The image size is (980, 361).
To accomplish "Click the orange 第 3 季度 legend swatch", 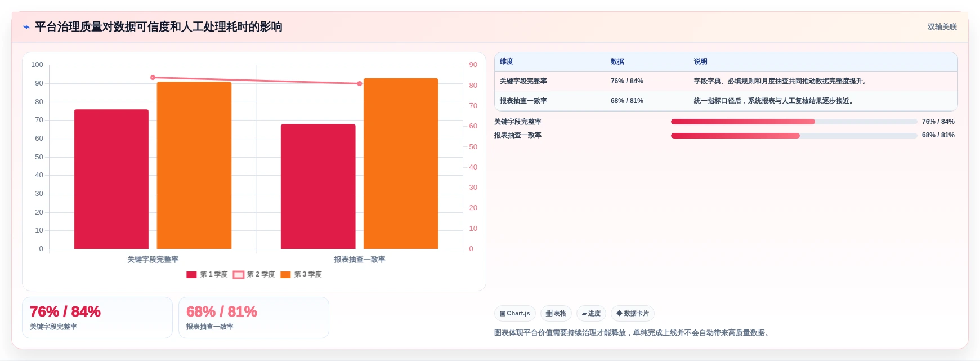I will point(285,275).
